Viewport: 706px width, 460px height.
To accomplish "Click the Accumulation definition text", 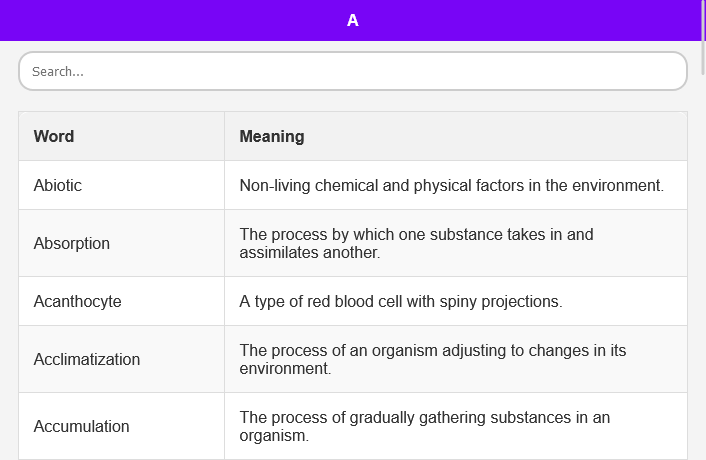I will click(x=424, y=426).
